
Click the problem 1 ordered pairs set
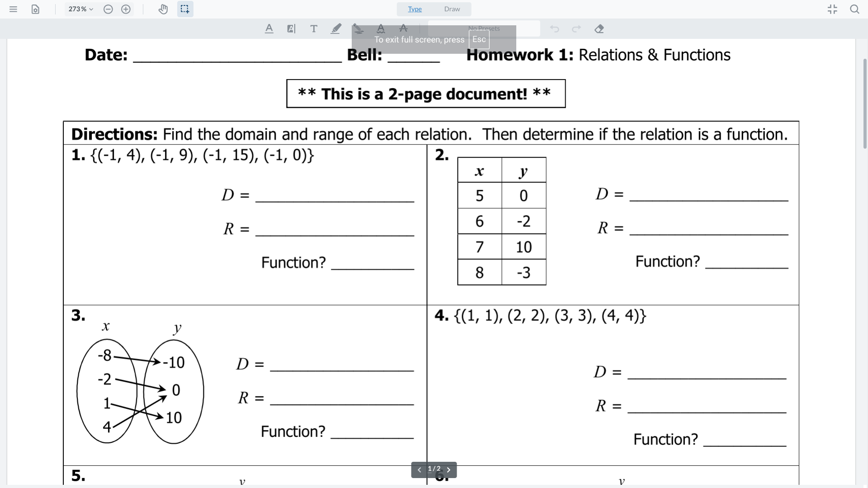click(202, 155)
